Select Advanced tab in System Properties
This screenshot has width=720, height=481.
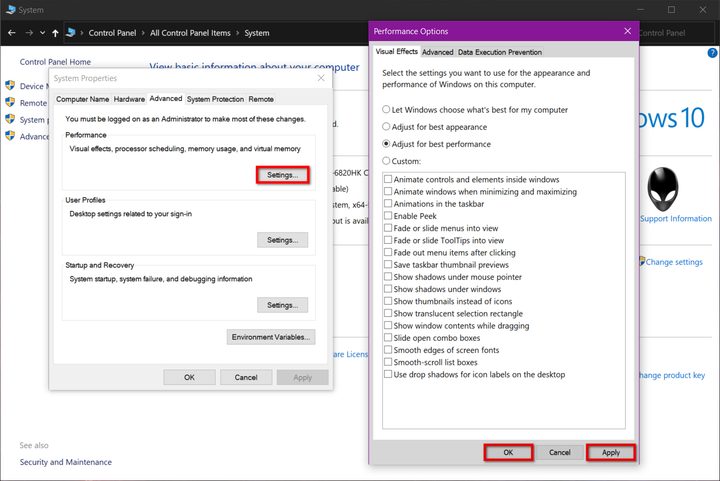166,98
